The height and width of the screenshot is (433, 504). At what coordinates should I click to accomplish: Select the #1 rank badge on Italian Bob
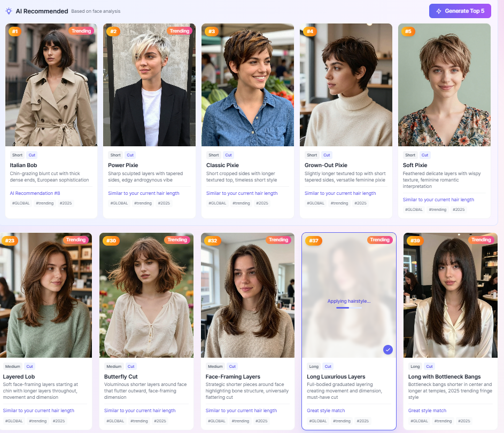(15, 31)
